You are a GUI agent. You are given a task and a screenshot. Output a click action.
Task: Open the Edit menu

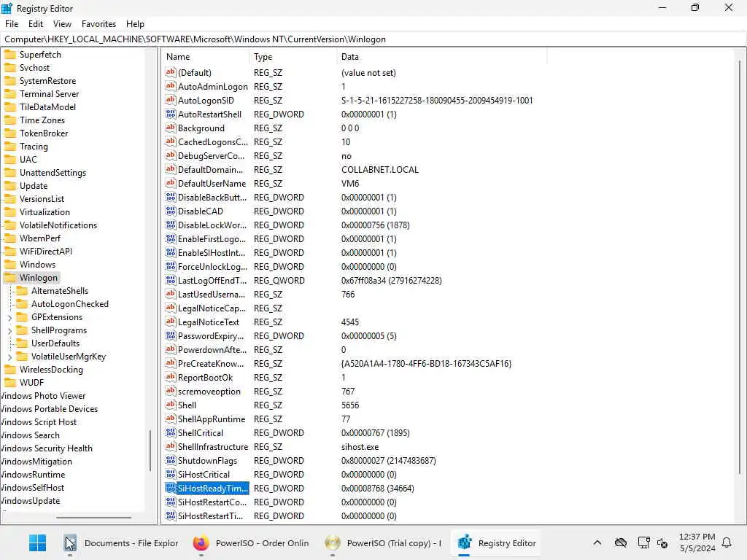36,24
